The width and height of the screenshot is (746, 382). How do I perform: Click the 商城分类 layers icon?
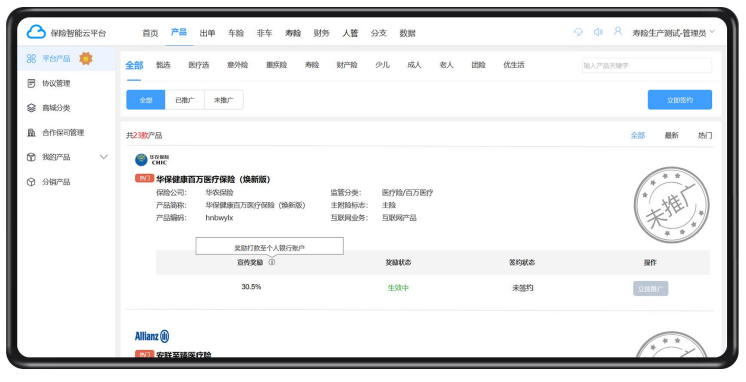(x=31, y=108)
